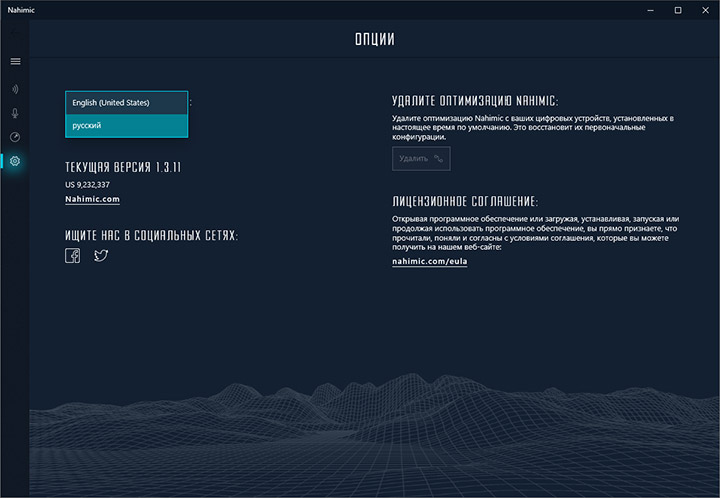Open the hamburger menu in the sidebar
720x498 pixels.
(15, 61)
